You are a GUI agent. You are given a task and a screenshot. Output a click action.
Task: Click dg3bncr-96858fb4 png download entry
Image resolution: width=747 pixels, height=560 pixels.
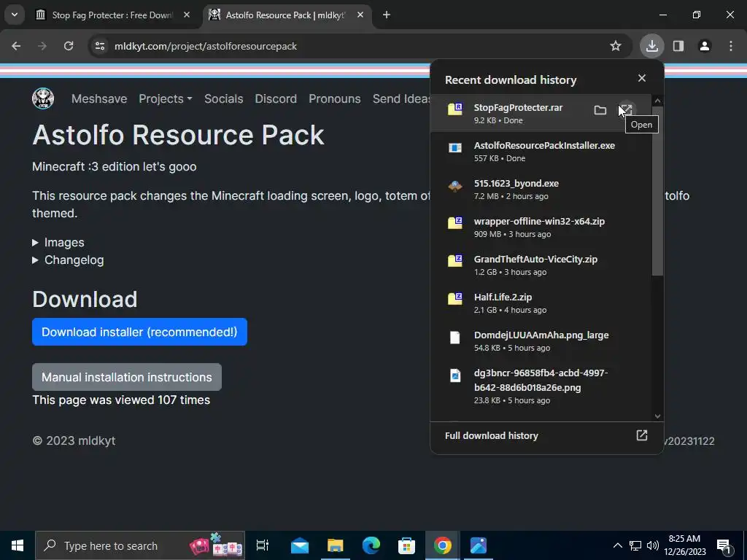[x=541, y=386]
